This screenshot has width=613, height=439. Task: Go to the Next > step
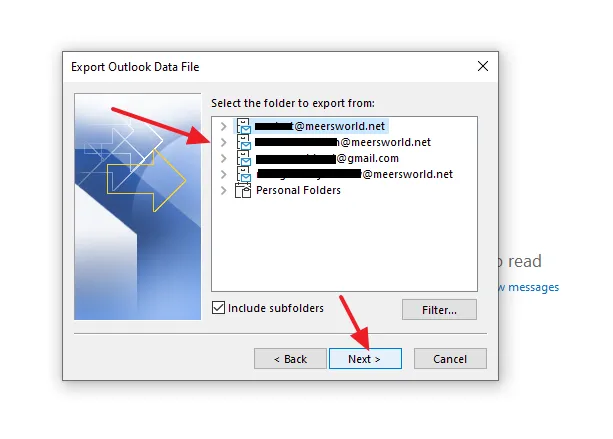(365, 358)
